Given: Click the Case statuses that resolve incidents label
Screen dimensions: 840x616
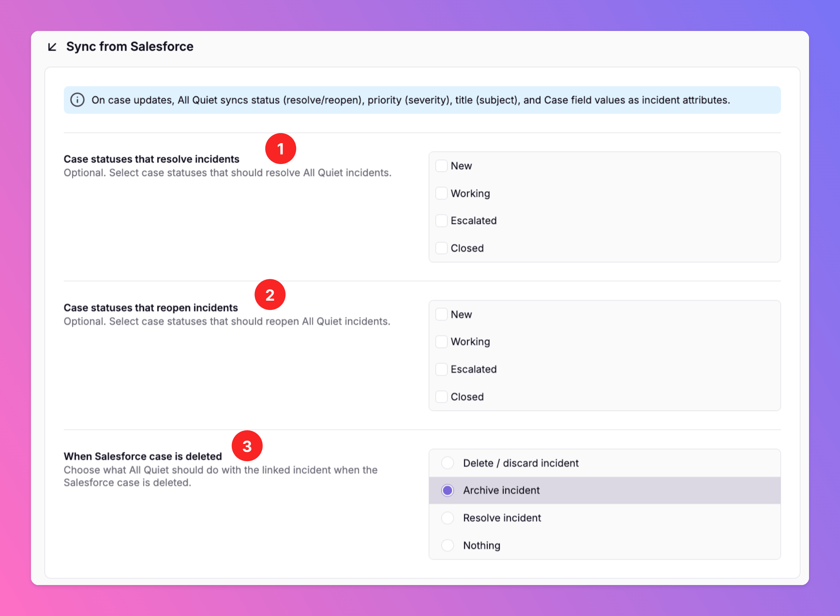Looking at the screenshot, I should (x=151, y=159).
